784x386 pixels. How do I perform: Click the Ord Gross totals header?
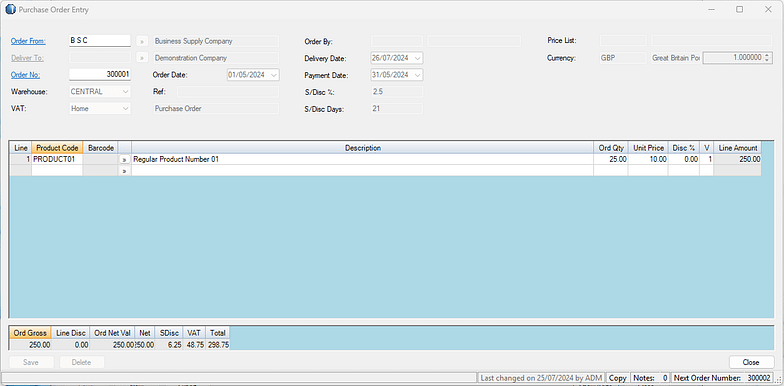pyautogui.click(x=30, y=333)
